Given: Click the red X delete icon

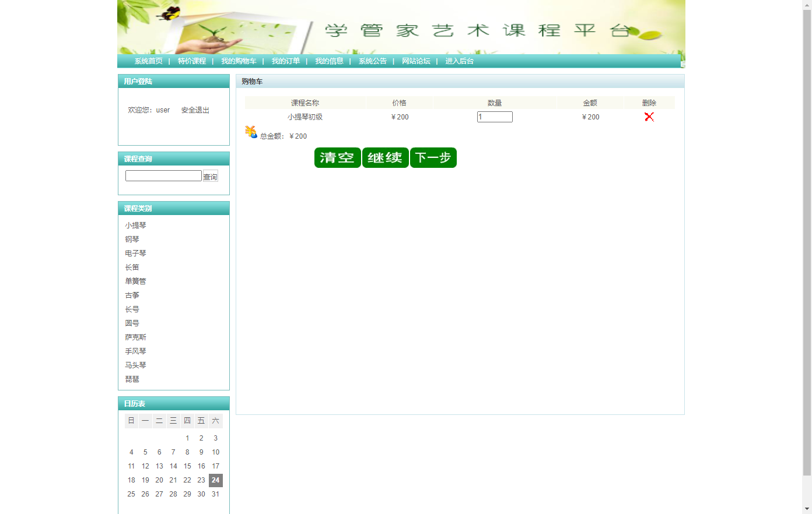Looking at the screenshot, I should coord(649,117).
